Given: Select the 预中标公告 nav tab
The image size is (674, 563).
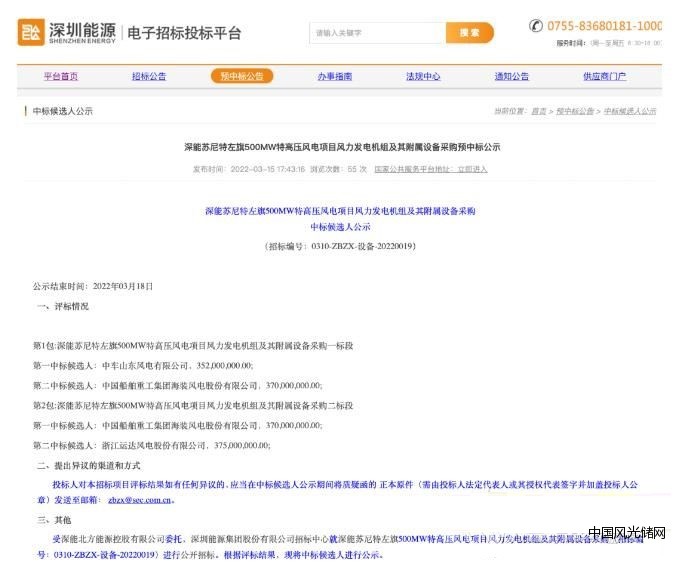Looking at the screenshot, I should (x=242, y=76).
